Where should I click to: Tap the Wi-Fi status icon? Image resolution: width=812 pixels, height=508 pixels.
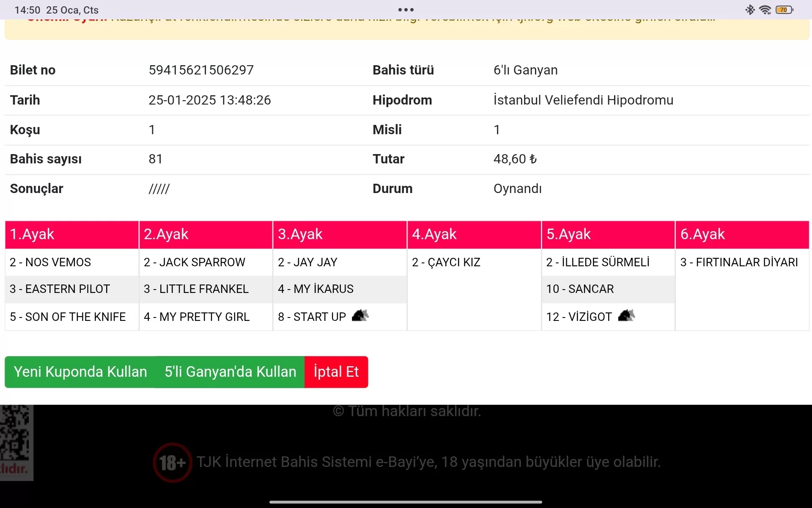pos(765,10)
